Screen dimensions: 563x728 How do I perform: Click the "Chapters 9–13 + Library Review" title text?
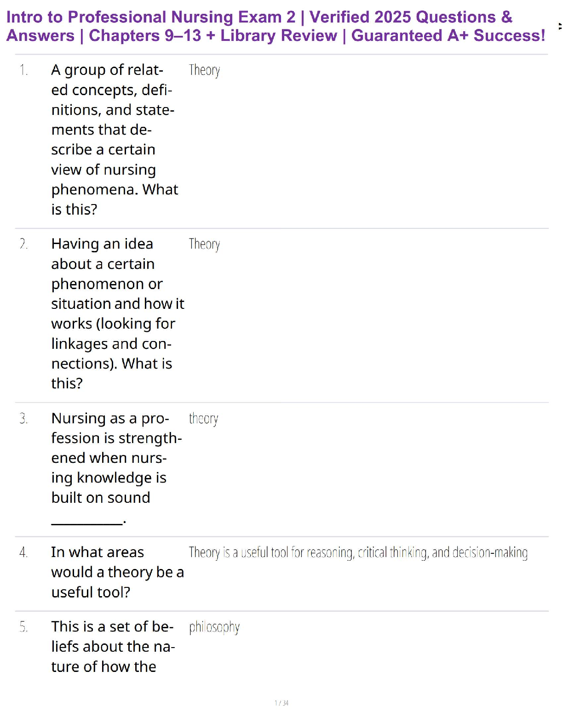click(213, 36)
